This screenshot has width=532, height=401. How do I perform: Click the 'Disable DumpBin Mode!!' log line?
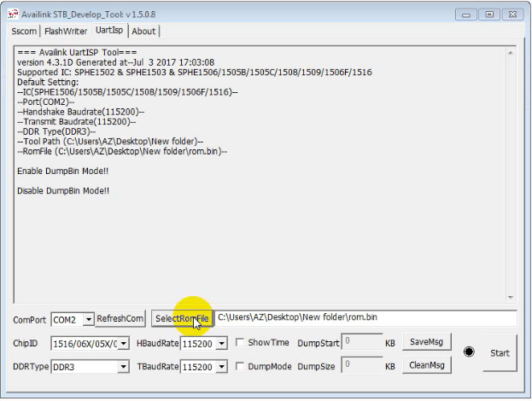[x=63, y=190]
